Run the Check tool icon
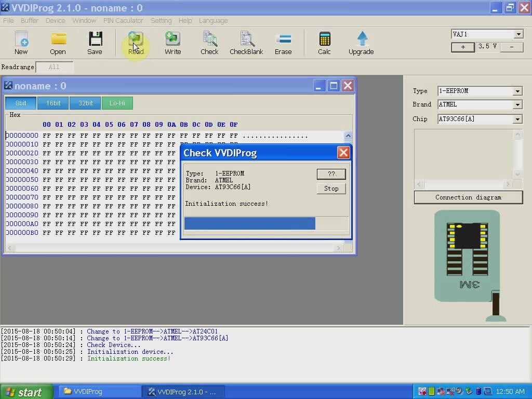This screenshot has width=532, height=399. [209, 43]
